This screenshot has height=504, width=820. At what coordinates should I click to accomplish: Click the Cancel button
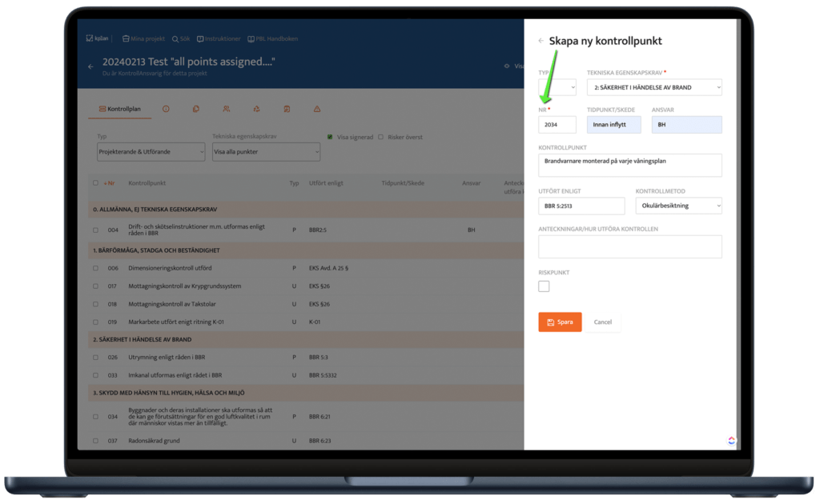[x=602, y=322]
